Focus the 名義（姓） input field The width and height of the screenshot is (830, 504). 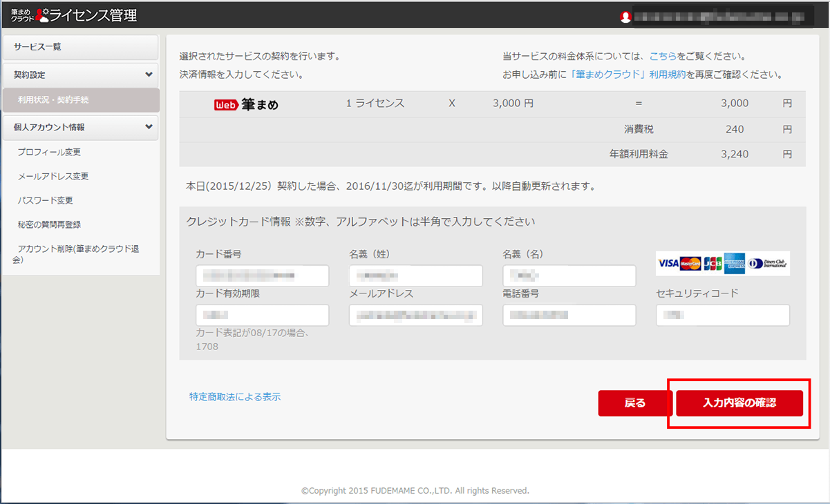click(416, 276)
